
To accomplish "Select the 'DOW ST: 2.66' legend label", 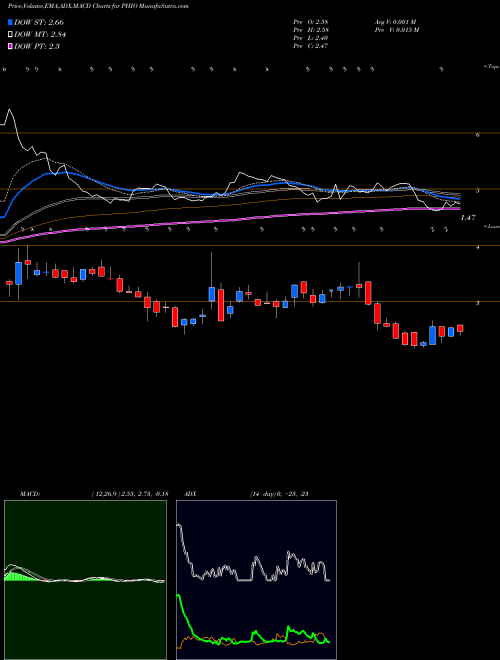I will point(39,22).
